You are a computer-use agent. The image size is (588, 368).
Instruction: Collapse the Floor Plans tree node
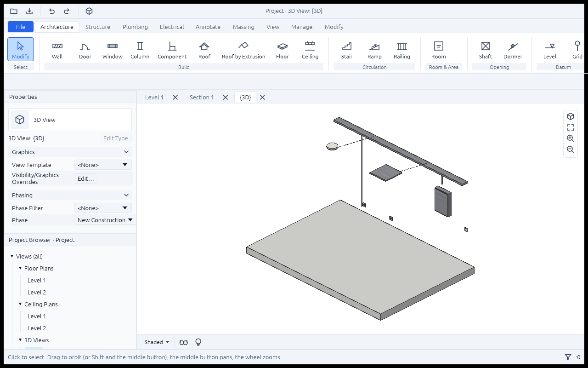pyautogui.click(x=20, y=268)
